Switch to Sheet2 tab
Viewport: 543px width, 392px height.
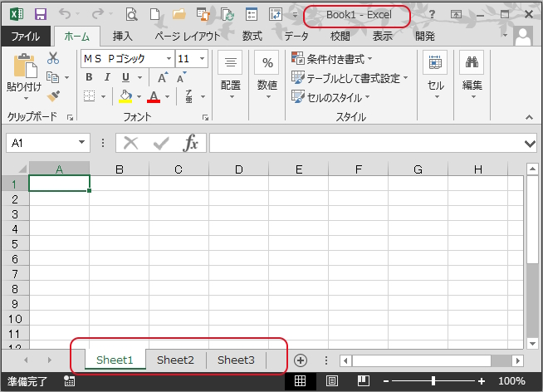pos(175,360)
